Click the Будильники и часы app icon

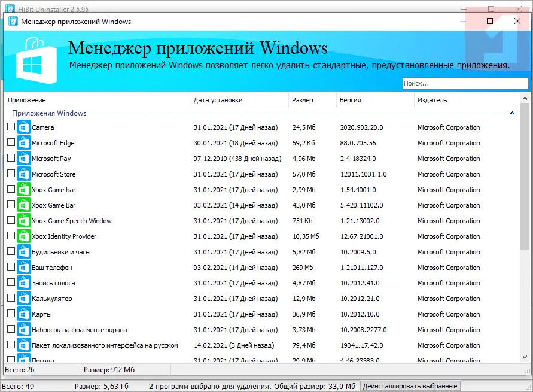(x=24, y=252)
